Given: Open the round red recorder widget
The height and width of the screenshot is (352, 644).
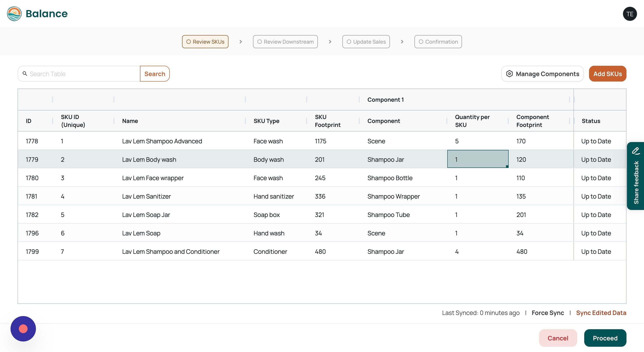Looking at the screenshot, I should coord(23,329).
